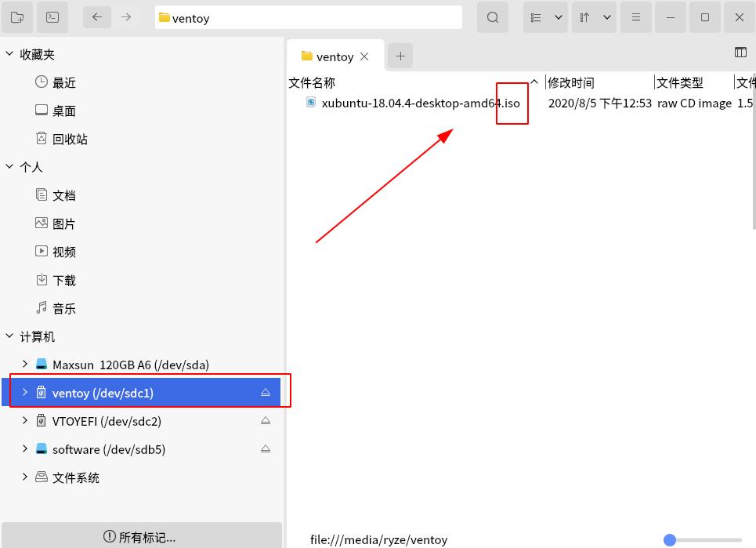Create a new folder using toolbar icon
756x548 pixels.
click(16, 16)
